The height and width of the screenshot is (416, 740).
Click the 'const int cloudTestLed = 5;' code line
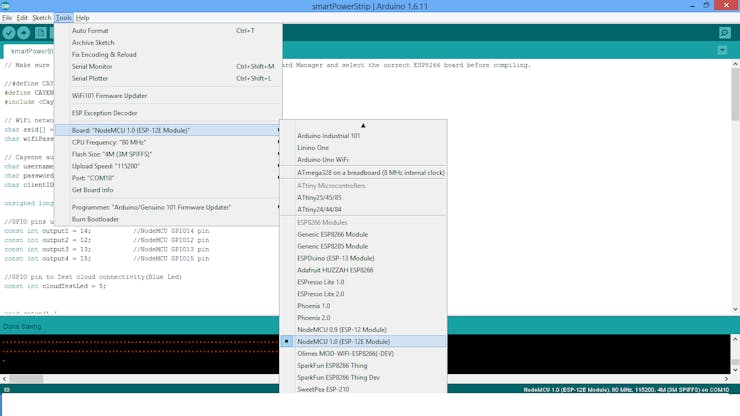click(55, 286)
